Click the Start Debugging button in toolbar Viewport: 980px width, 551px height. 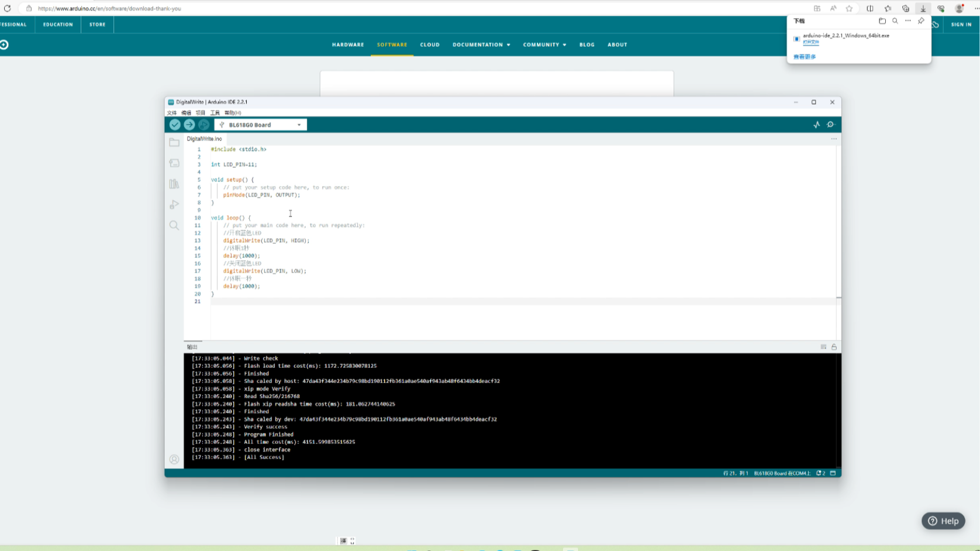pos(203,125)
